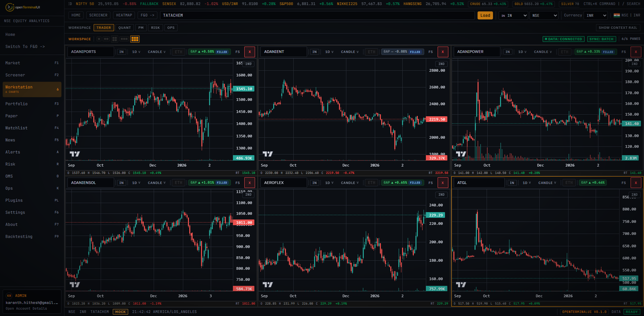Toggle ETH extended hours on AEROFLEX
Viewport: 644px width, 316px height.
click(x=371, y=183)
